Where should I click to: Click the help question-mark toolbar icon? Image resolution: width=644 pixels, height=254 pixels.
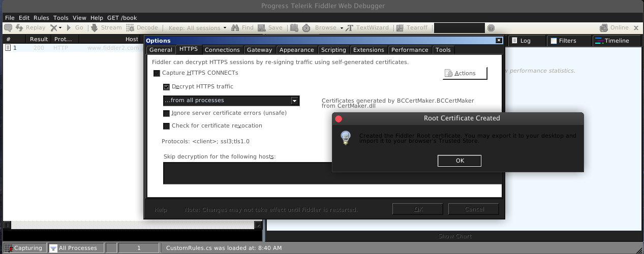(x=491, y=28)
